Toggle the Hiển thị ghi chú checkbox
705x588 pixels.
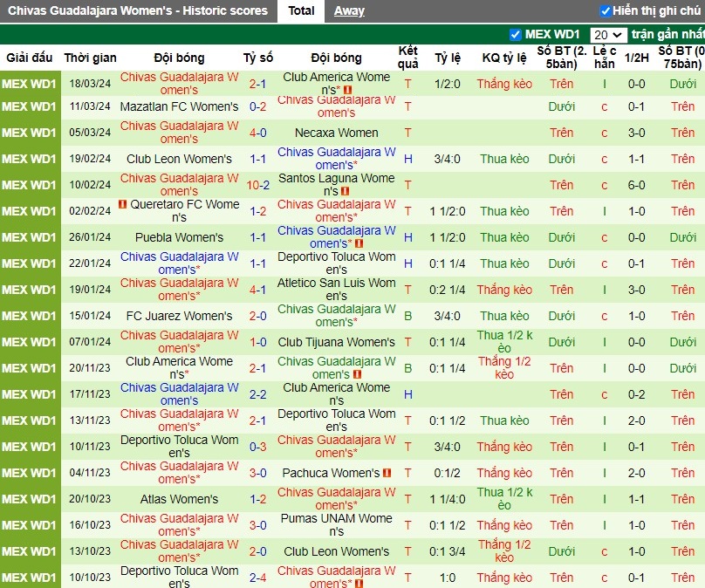tap(606, 10)
